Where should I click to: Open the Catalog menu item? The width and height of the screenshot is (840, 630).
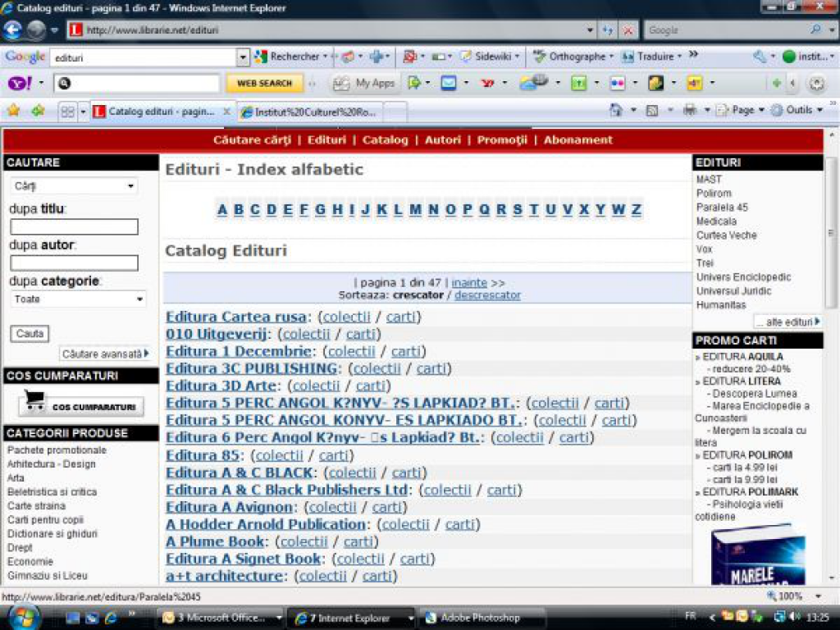click(386, 140)
